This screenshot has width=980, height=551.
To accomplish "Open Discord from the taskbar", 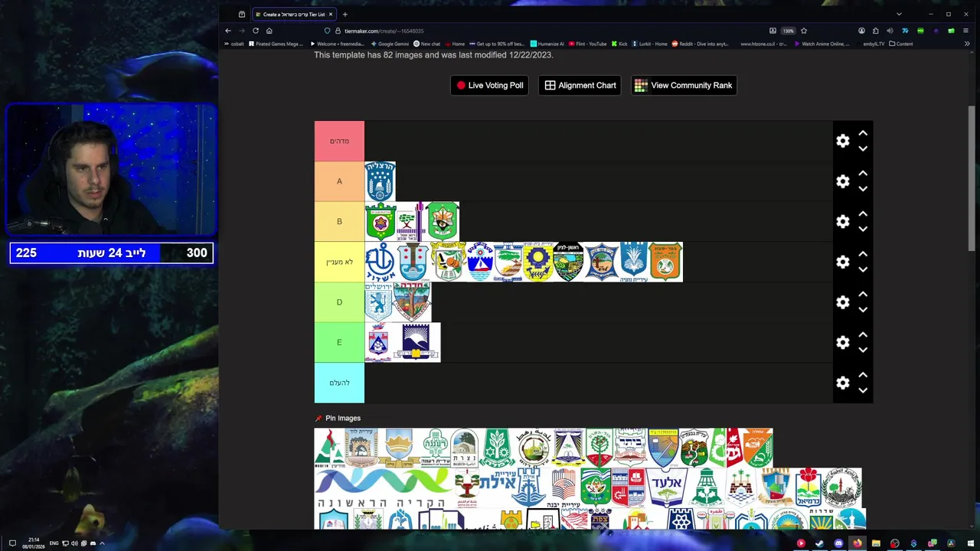I will pyautogui.click(x=838, y=543).
